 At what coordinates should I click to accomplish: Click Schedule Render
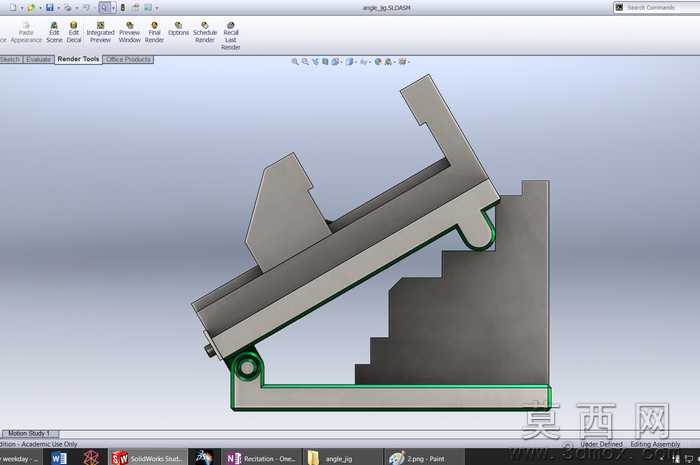tap(205, 33)
